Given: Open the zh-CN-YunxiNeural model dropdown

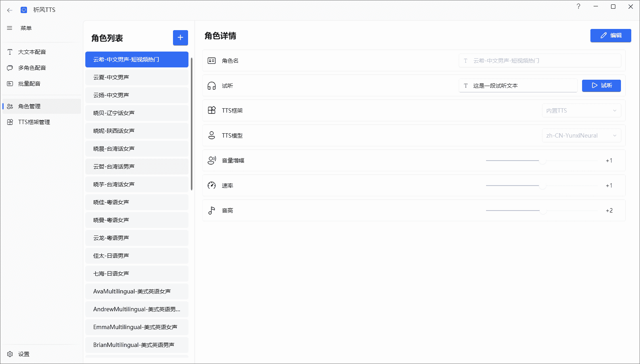Looking at the screenshot, I should point(581,136).
